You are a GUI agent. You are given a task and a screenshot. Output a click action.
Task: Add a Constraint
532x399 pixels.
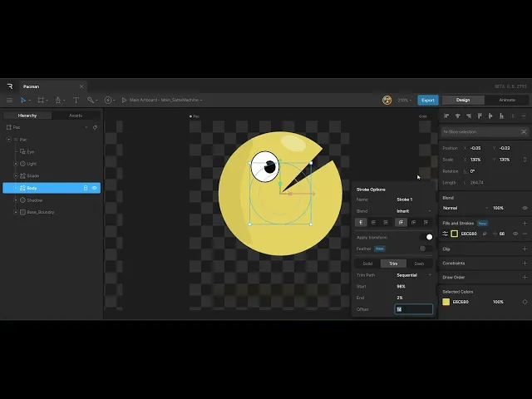pyautogui.click(x=525, y=264)
